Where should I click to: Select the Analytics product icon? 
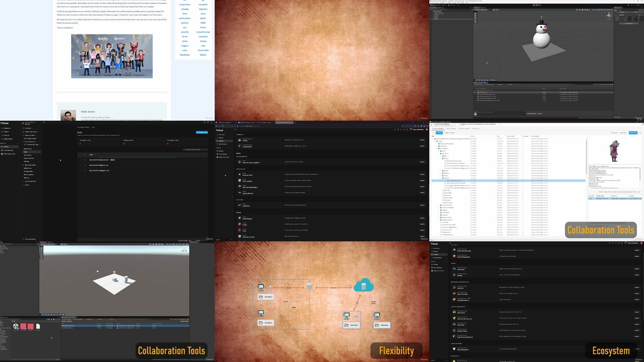pyautogui.click(x=454, y=287)
